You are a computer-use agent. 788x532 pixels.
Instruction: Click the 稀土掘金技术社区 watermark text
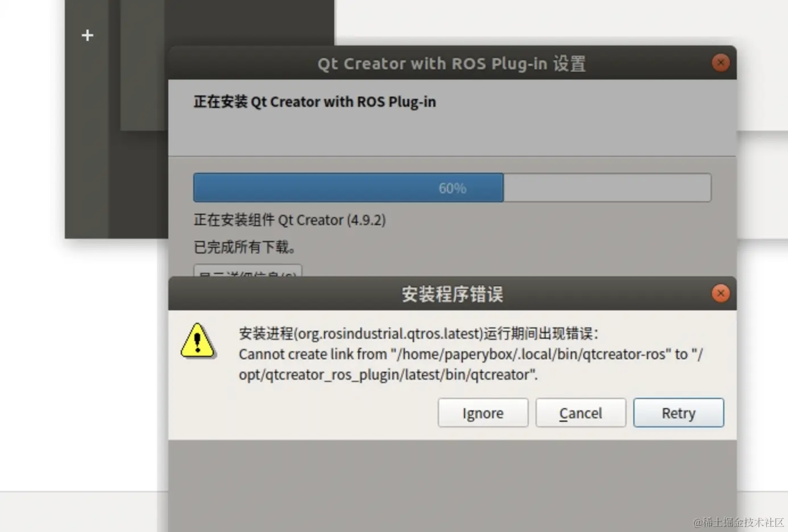pyautogui.click(x=739, y=522)
